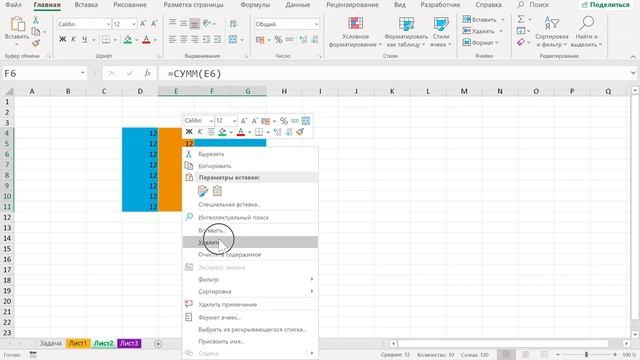The height and width of the screenshot is (360, 640).
Task: Click the AutoSum sigma icon
Action: pos(521,19)
